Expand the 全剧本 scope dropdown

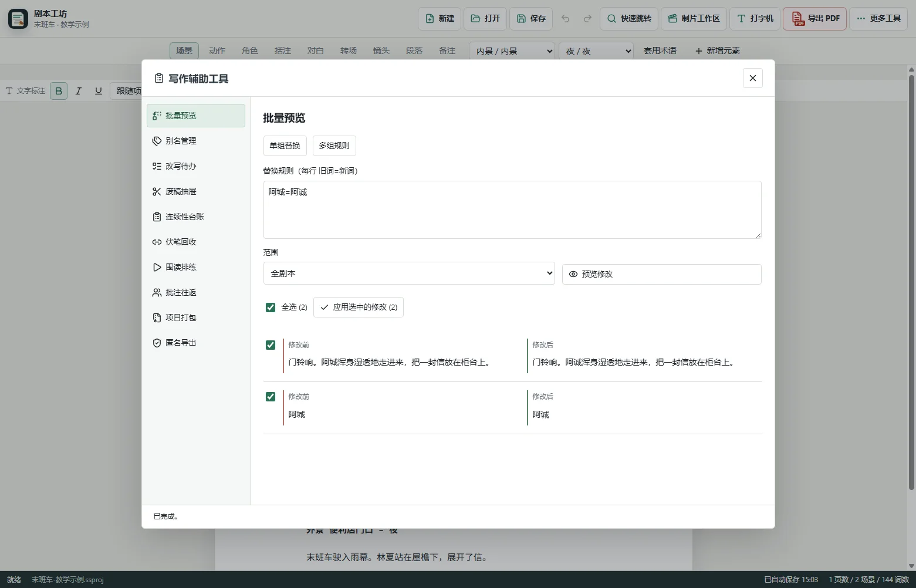click(x=409, y=273)
